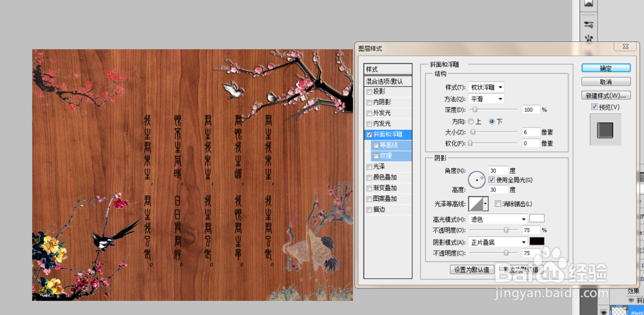Click 复位为默认值 button
Viewport: 644px width, 315px height.
[520, 270]
